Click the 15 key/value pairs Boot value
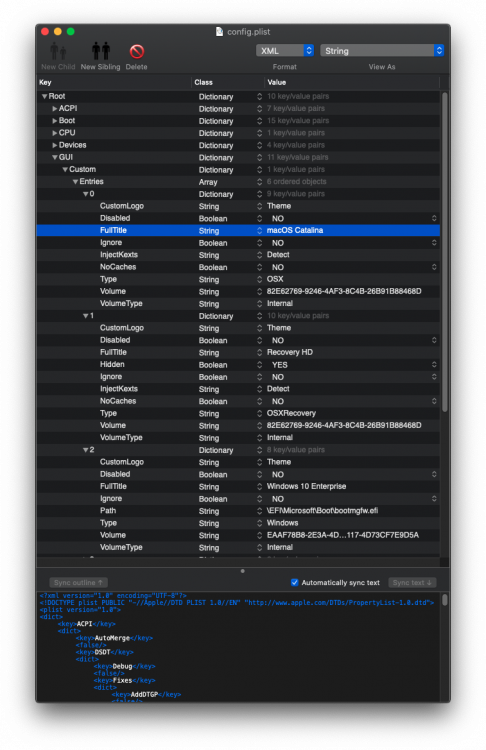 [298, 121]
